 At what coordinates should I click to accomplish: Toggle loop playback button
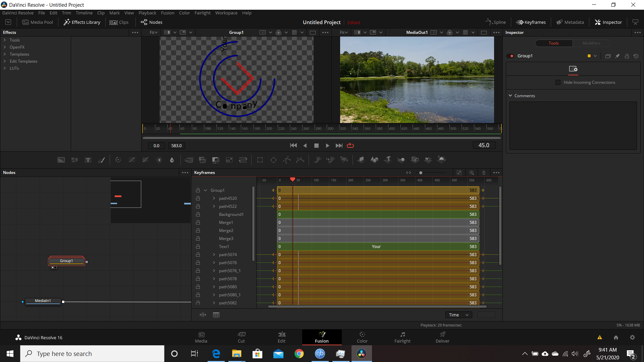[350, 145]
